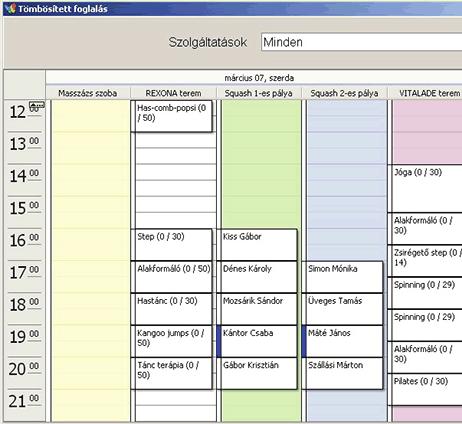Click the 14:00 time label
Image resolution: width=462 pixels, height=424 pixels.
24,176
